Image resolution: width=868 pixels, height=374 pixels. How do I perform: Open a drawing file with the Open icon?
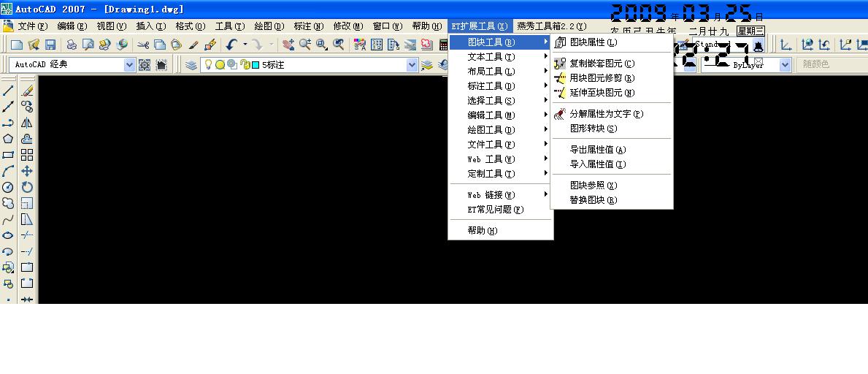34,45
